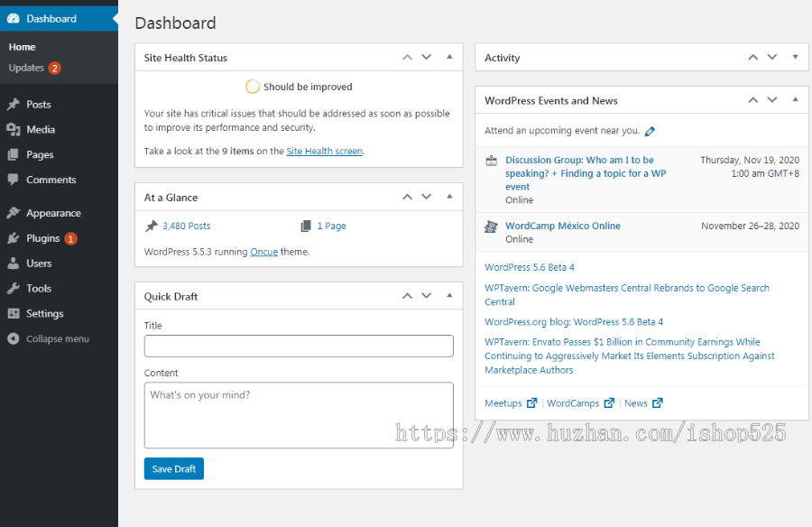Viewport: 812px width, 527px height.
Task: Click the external link icon beside News
Action: click(657, 402)
